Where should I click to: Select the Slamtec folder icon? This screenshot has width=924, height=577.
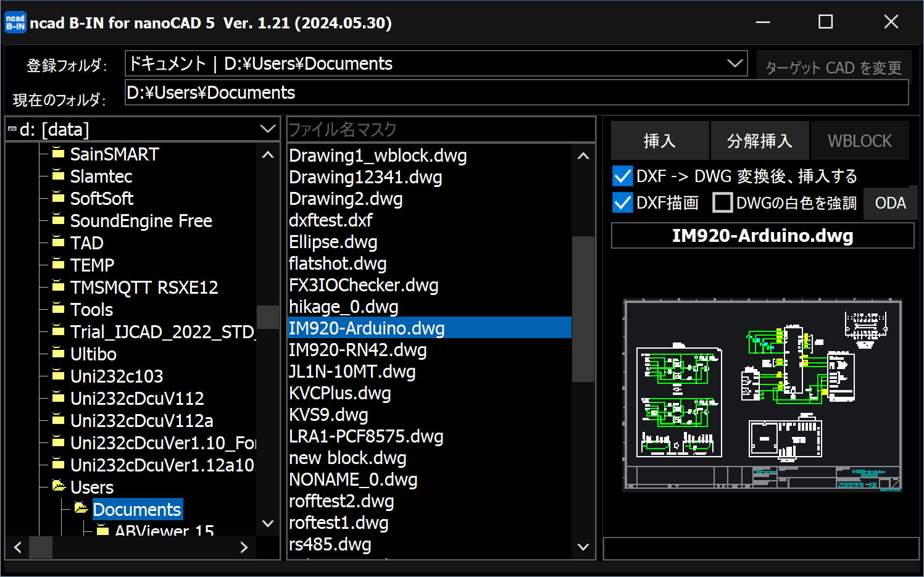[x=59, y=175]
